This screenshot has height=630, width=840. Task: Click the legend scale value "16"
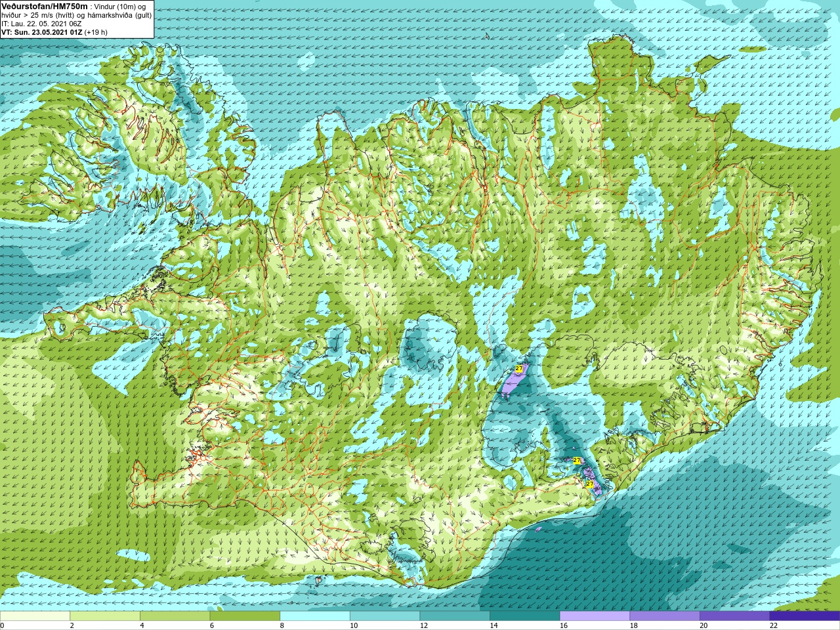tap(564, 625)
